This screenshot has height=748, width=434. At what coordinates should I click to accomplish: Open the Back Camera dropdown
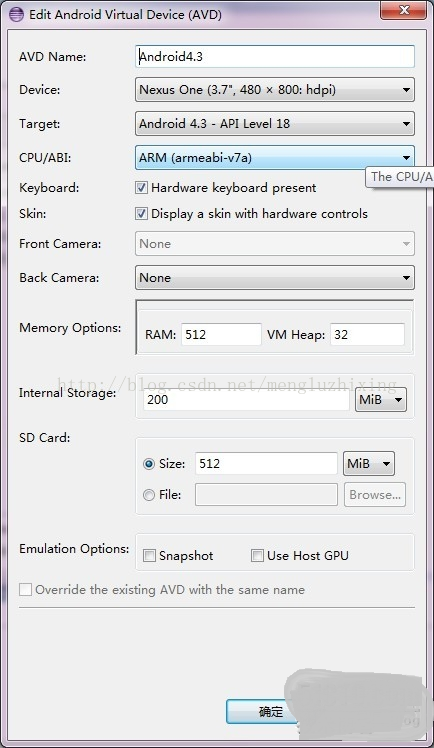click(x=275, y=278)
